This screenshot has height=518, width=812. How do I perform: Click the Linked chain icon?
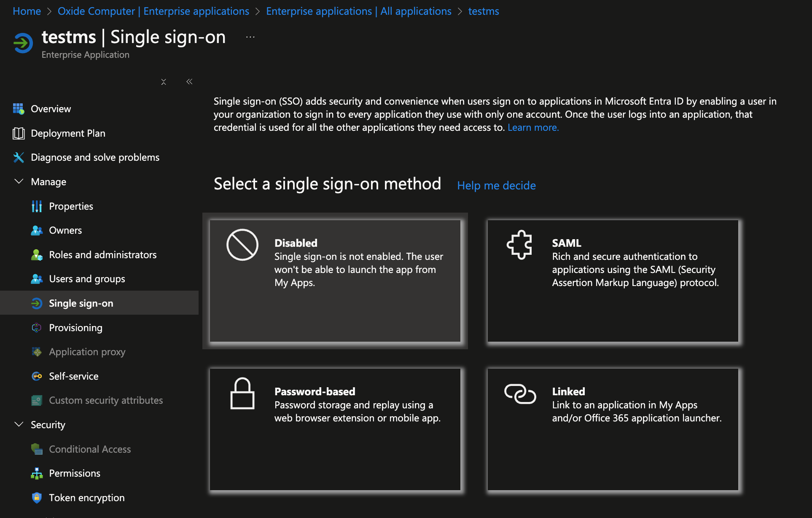[x=520, y=394]
